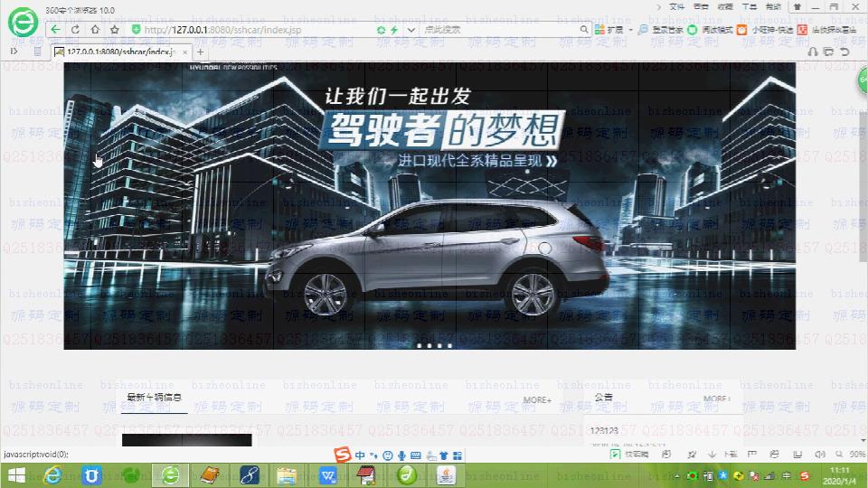
Task: Open MORE+ link beside 公告
Action: pos(717,399)
